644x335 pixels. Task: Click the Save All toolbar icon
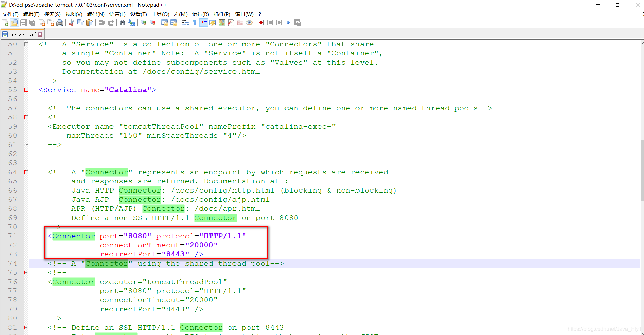(x=32, y=23)
